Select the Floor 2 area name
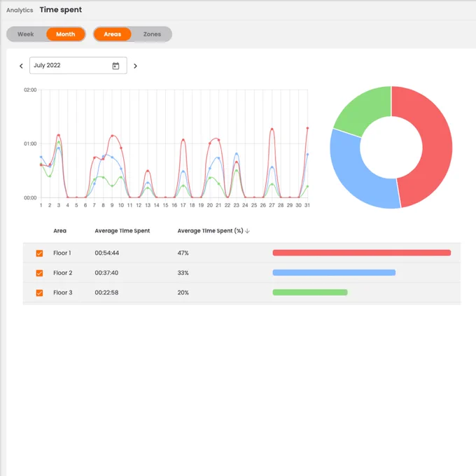 coord(63,272)
